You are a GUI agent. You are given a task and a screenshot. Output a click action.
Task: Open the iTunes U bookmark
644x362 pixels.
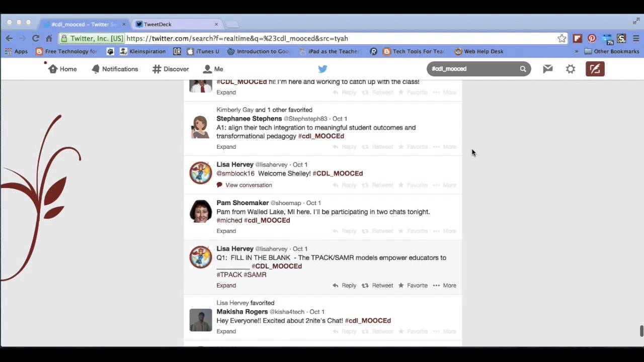click(x=203, y=51)
